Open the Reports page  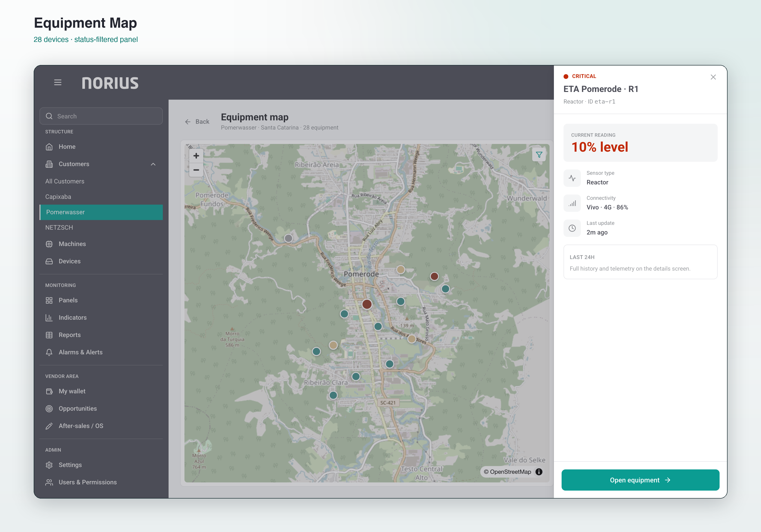tap(101, 335)
